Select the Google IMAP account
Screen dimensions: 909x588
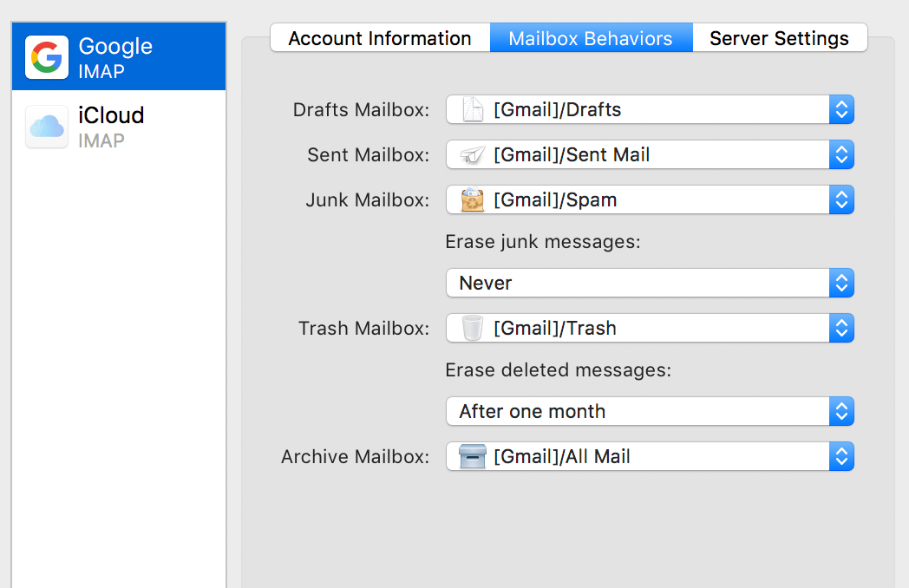point(119,56)
